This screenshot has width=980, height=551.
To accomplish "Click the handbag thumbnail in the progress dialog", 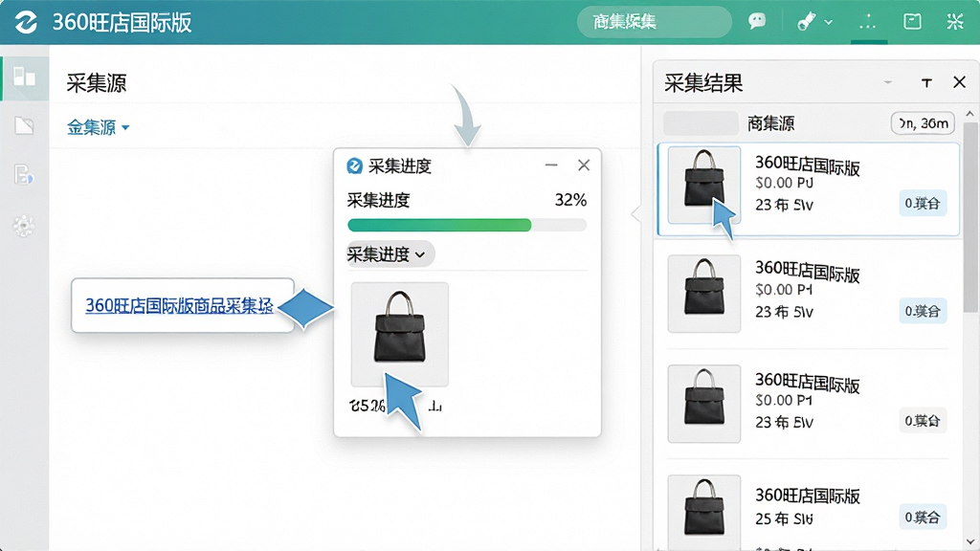I will click(x=399, y=334).
